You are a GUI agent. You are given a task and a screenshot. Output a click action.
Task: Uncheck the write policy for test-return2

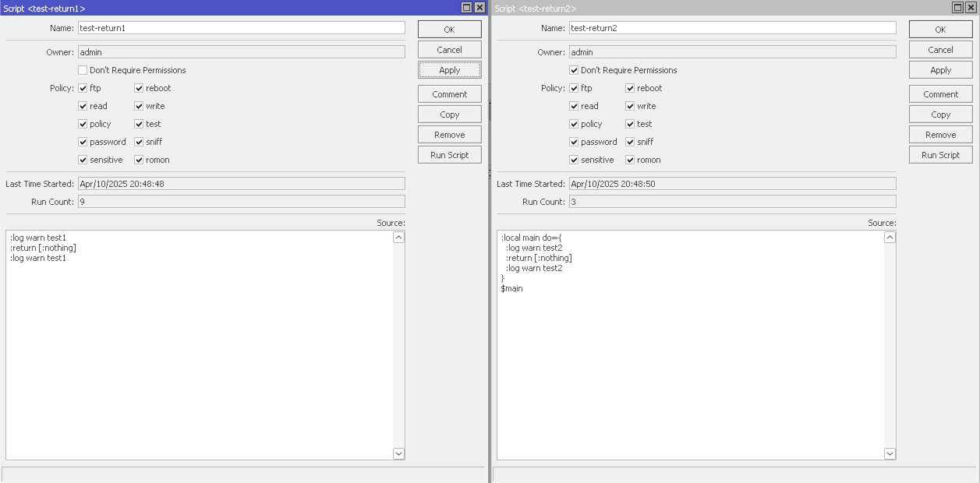tap(628, 106)
